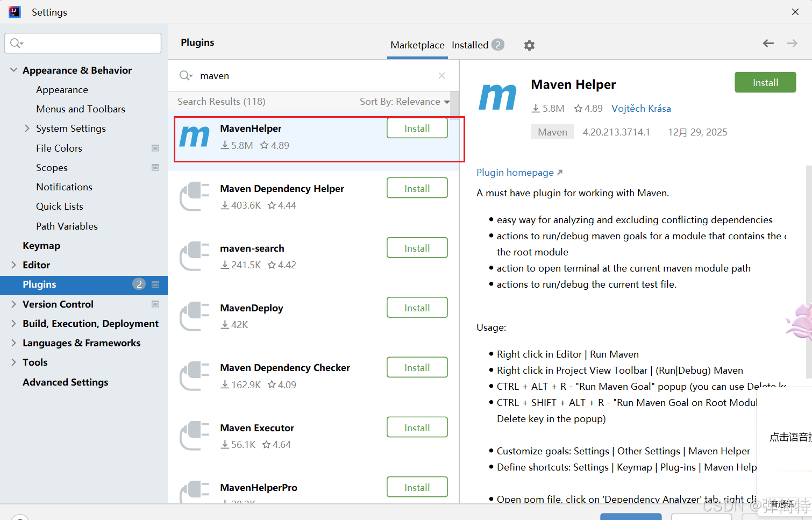Screen dimensions: 812x520
Task: Close the Settings dialog
Action: [795, 12]
